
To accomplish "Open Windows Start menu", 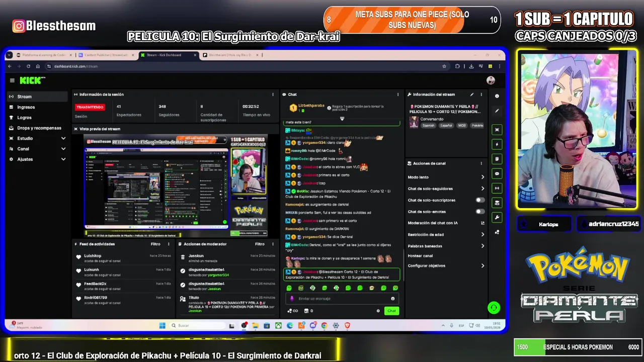I will (162, 325).
